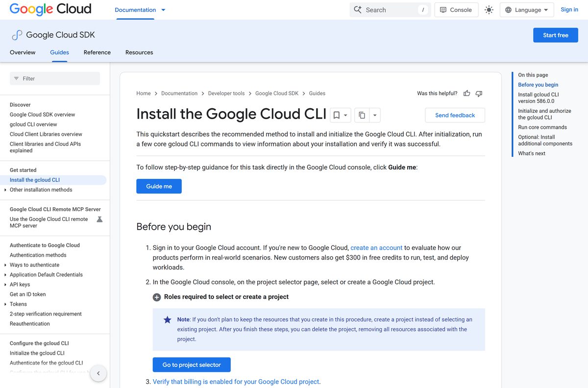The image size is (588, 388).
Task: Jump to Initialize and authorize the gcloud CLI
Action: [x=544, y=114]
